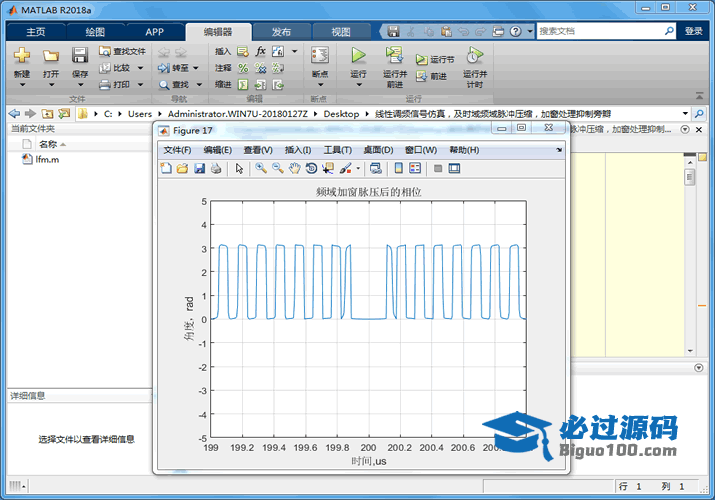The image size is (715, 500).
Task: Click the print icon in Figure 17 toolbar
Action: pyautogui.click(x=215, y=168)
